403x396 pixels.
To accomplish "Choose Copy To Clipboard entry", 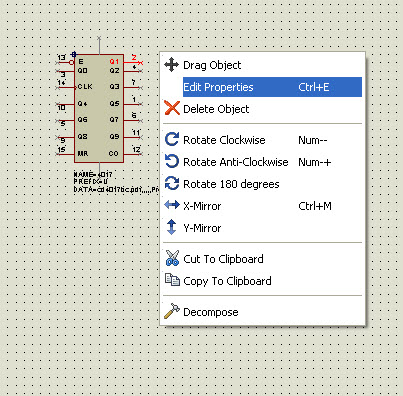I will pos(262,281).
